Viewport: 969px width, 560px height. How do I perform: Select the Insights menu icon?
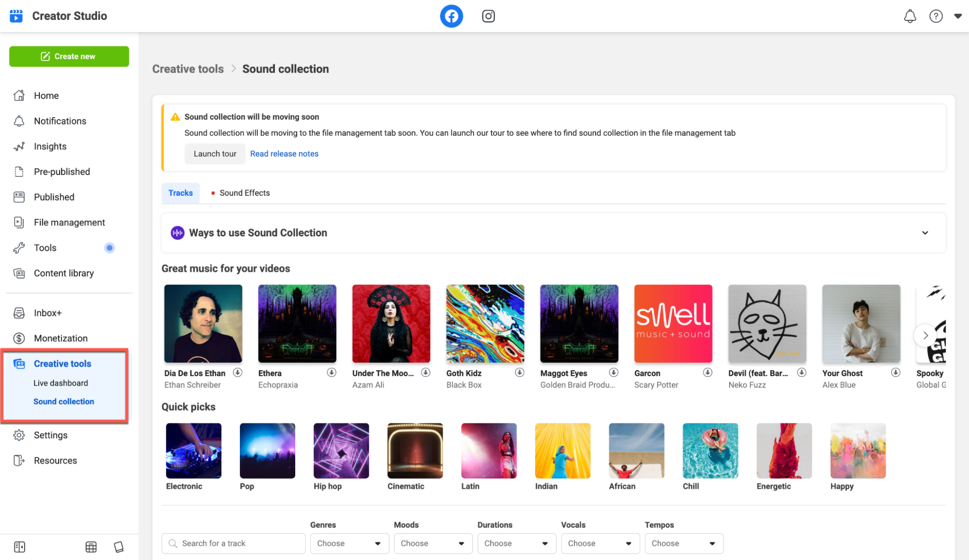click(x=20, y=146)
